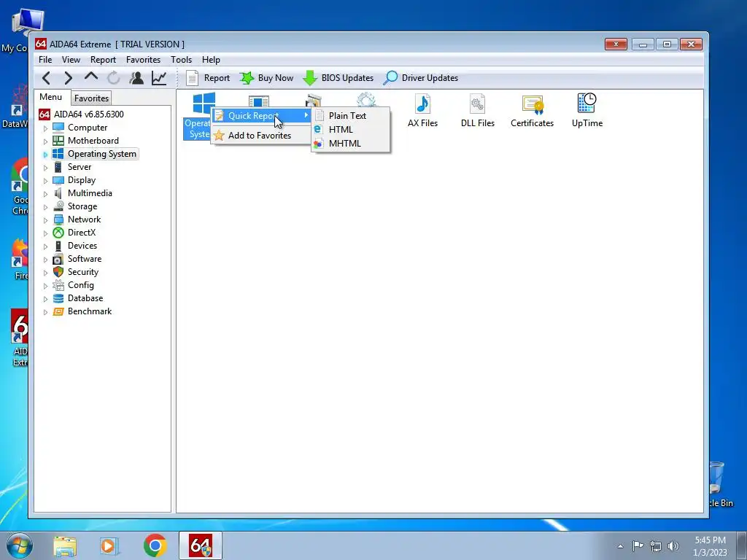The height and width of the screenshot is (560, 747).
Task: Expand the Server tree node
Action: pyautogui.click(x=46, y=168)
